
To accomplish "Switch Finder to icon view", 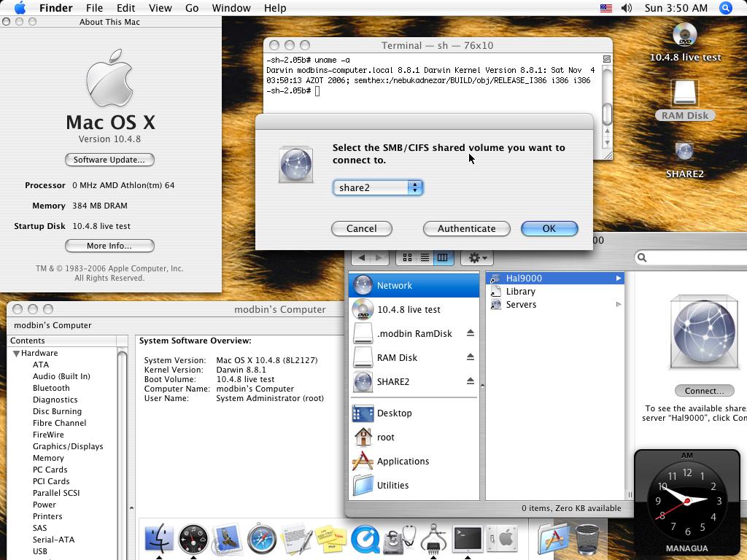I will pyautogui.click(x=407, y=257).
